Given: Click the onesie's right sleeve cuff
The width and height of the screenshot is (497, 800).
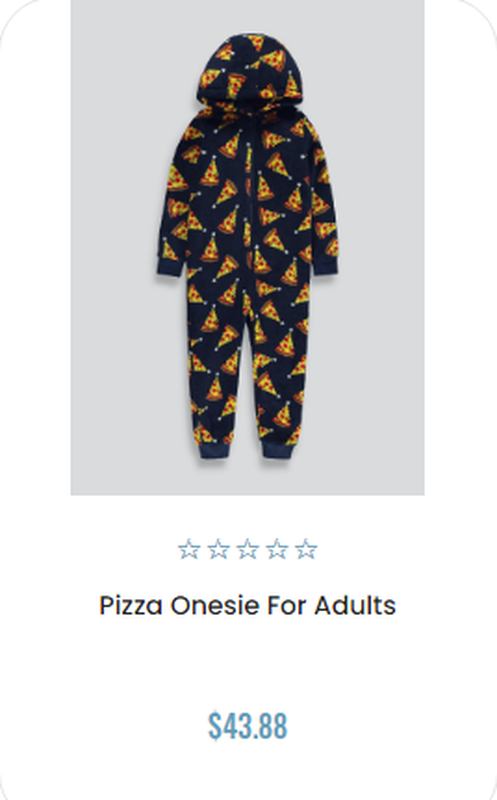Looking at the screenshot, I should pyautogui.click(x=325, y=266).
